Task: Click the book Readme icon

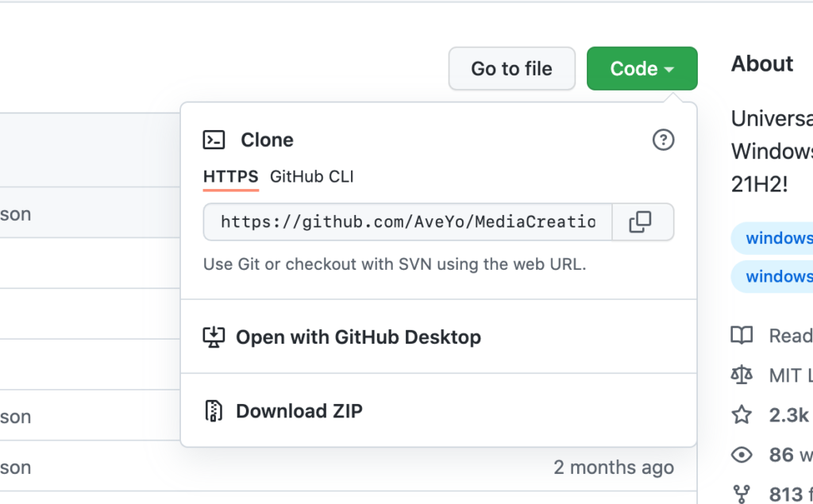Action: [x=742, y=336]
